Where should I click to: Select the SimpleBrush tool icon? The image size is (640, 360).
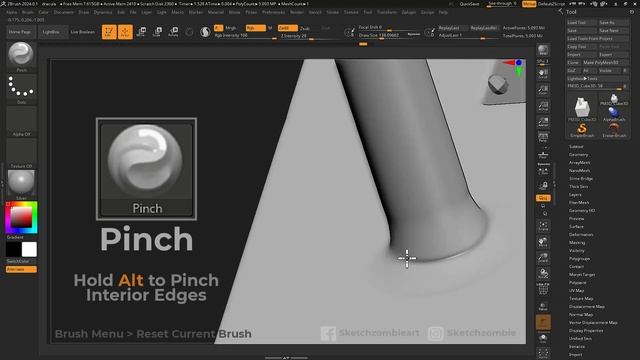pyautogui.click(x=582, y=130)
